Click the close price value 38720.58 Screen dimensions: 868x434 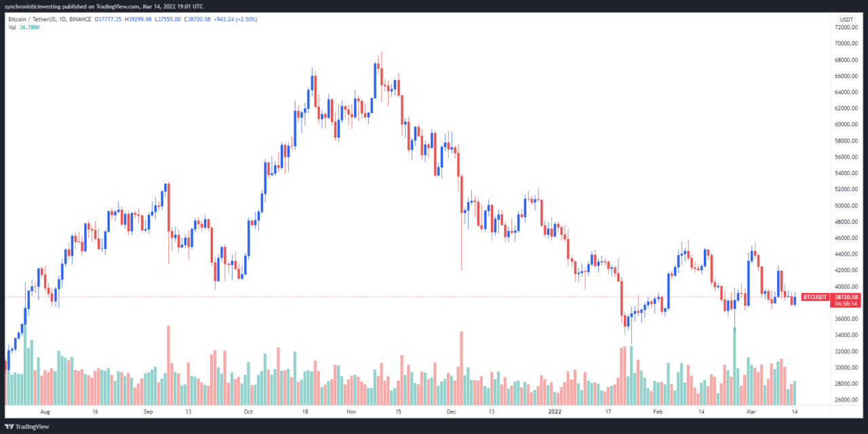click(197, 20)
